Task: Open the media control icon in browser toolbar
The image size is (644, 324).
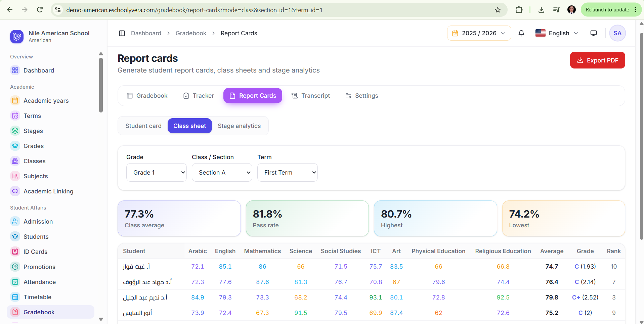Action: click(556, 10)
